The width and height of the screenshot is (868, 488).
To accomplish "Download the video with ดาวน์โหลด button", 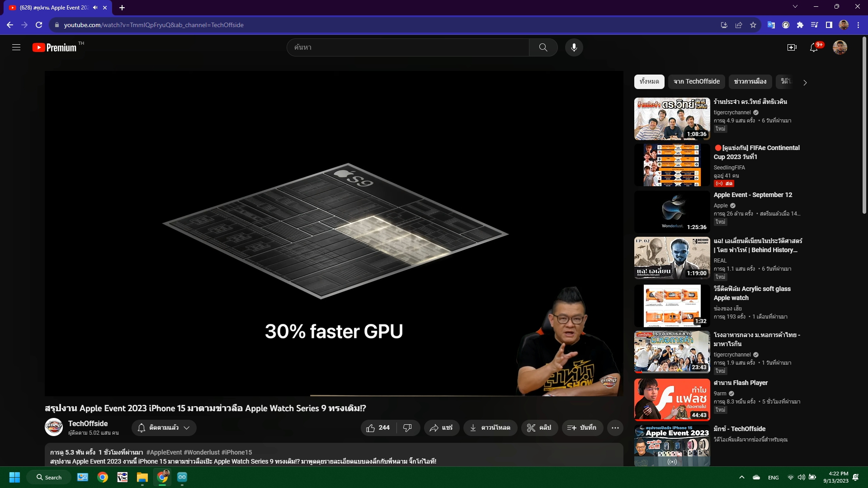I will [x=490, y=428].
